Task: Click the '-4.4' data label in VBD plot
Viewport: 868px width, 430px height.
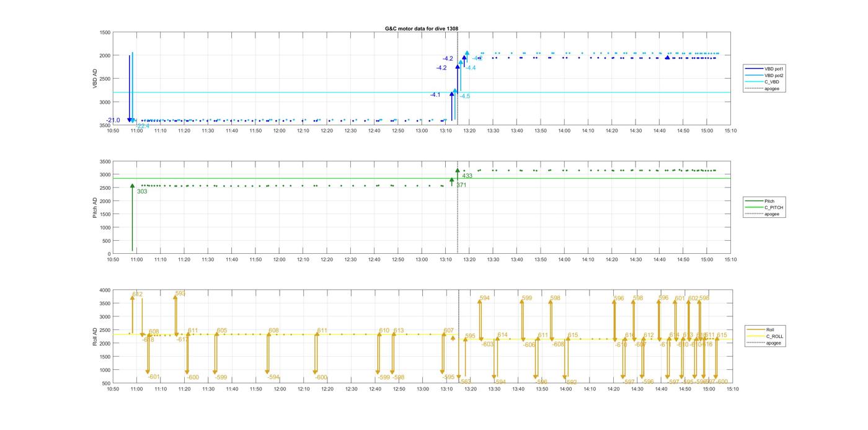Action: click(471, 68)
